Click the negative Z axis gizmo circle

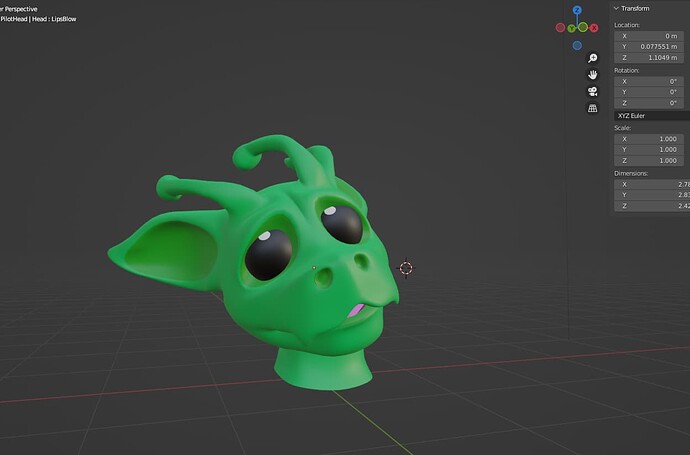577,45
